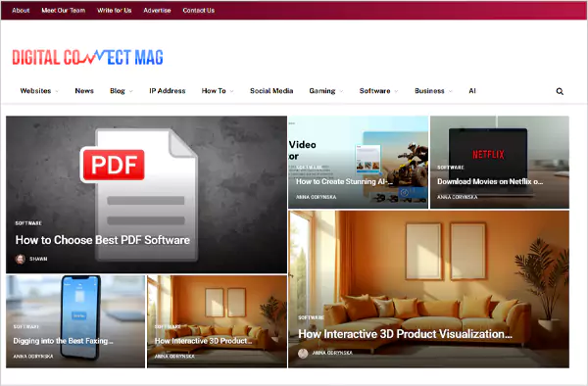Expand the Software menu arrow
This screenshot has height=386, width=588.
[x=396, y=91]
